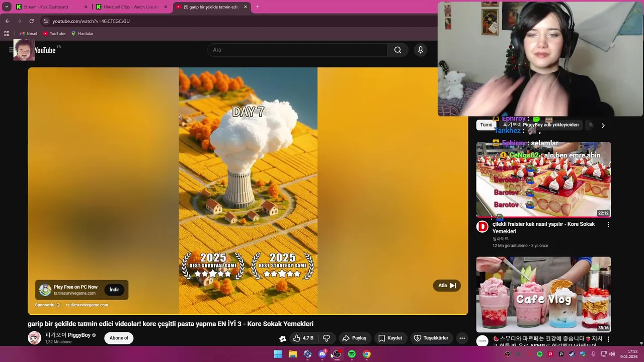Like the video (4,7 B)

[x=303, y=338]
